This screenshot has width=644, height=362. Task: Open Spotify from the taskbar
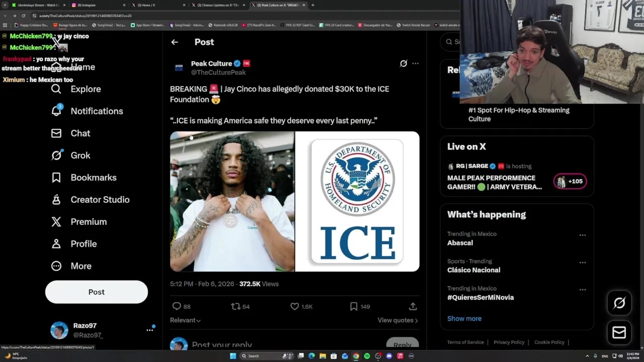[367, 356]
